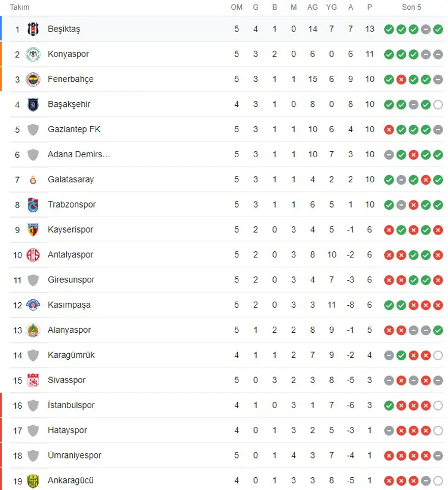Click the Trabzonspor club crest
The image size is (448, 490).
33,205
